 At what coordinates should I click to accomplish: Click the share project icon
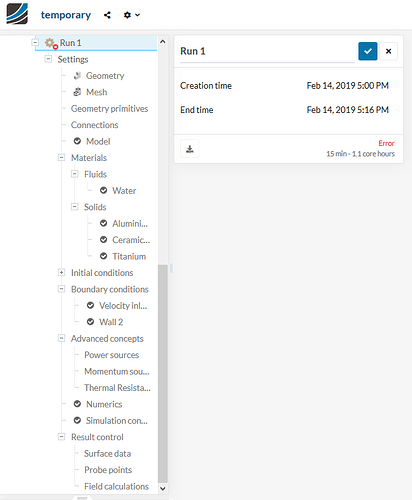point(107,15)
